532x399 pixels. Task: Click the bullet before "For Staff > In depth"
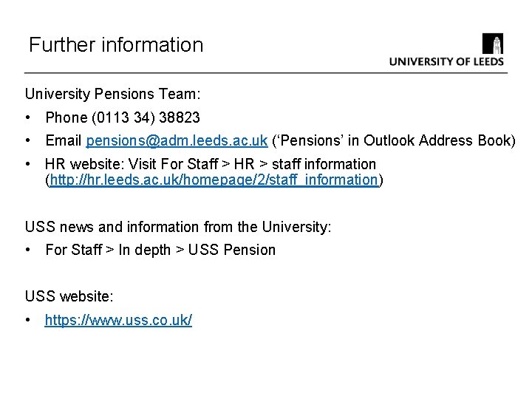[27, 250]
